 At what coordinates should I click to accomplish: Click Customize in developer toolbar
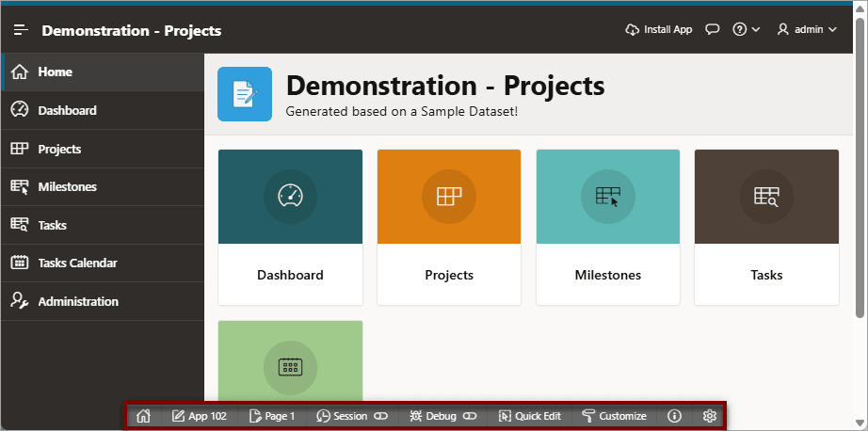615,416
